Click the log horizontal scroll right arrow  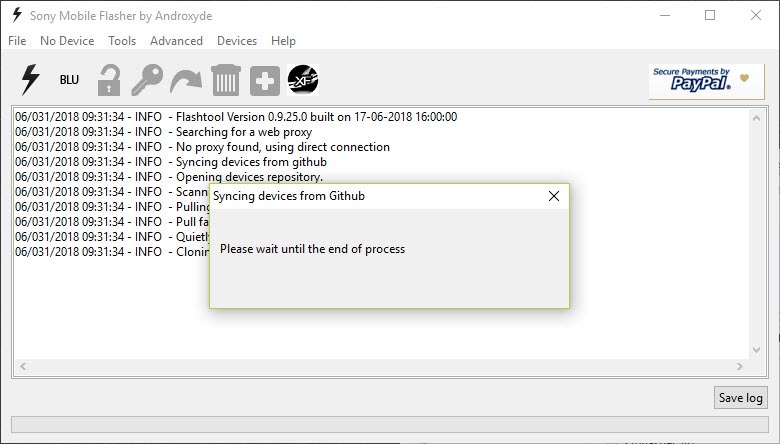click(740, 366)
